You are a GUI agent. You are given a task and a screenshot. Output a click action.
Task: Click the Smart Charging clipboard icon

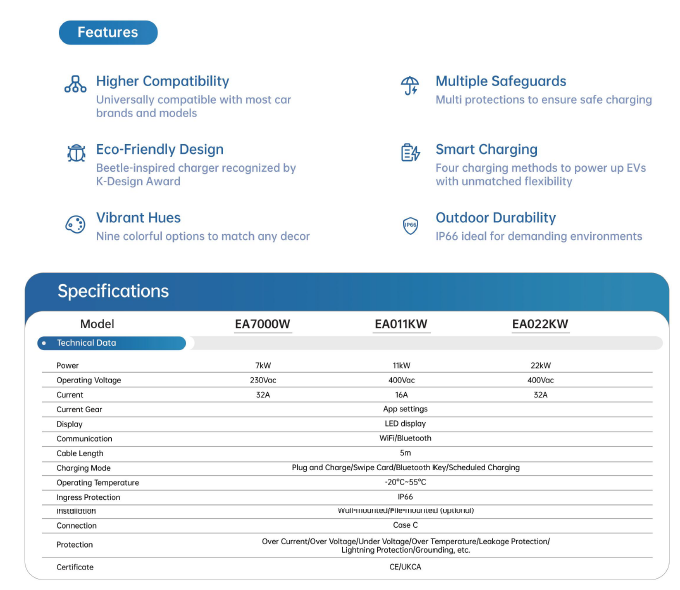click(410, 153)
